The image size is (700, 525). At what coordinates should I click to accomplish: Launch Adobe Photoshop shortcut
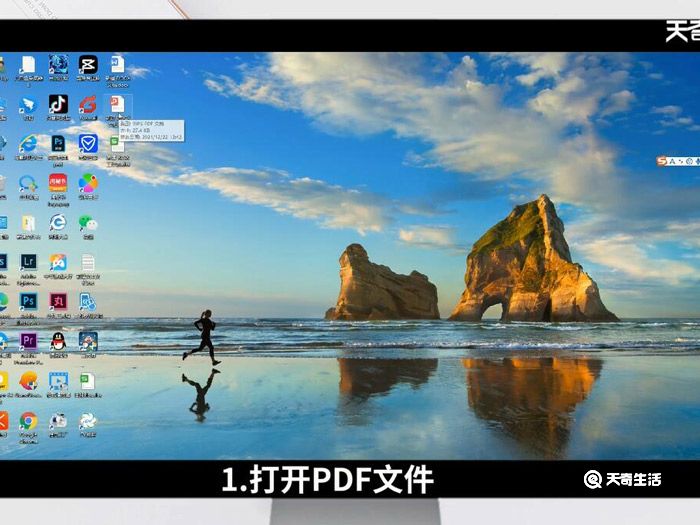point(29,302)
